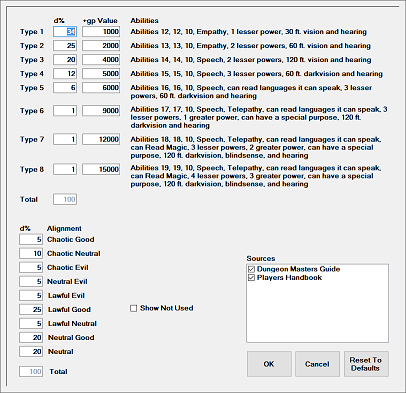Click the Type 3 gp value field showing 4000

pyautogui.click(x=101, y=60)
